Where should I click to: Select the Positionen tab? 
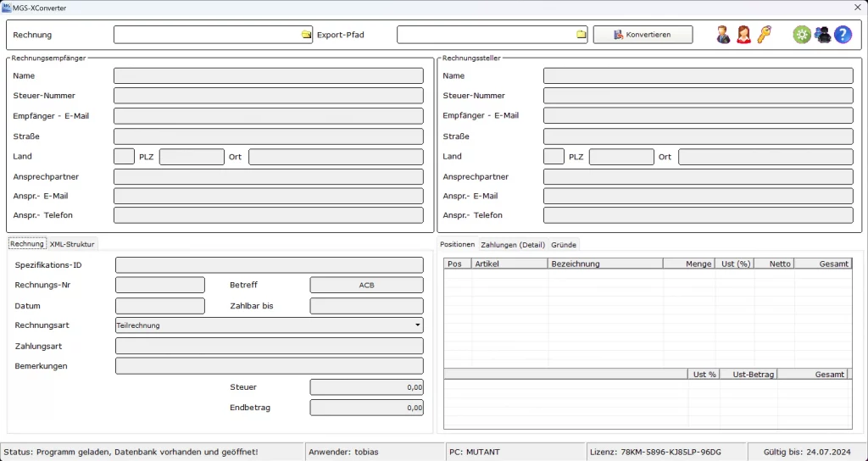coord(458,245)
